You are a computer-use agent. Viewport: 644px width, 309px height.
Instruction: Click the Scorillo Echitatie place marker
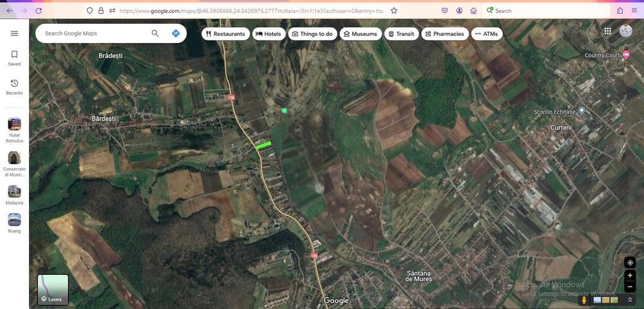click(x=582, y=111)
